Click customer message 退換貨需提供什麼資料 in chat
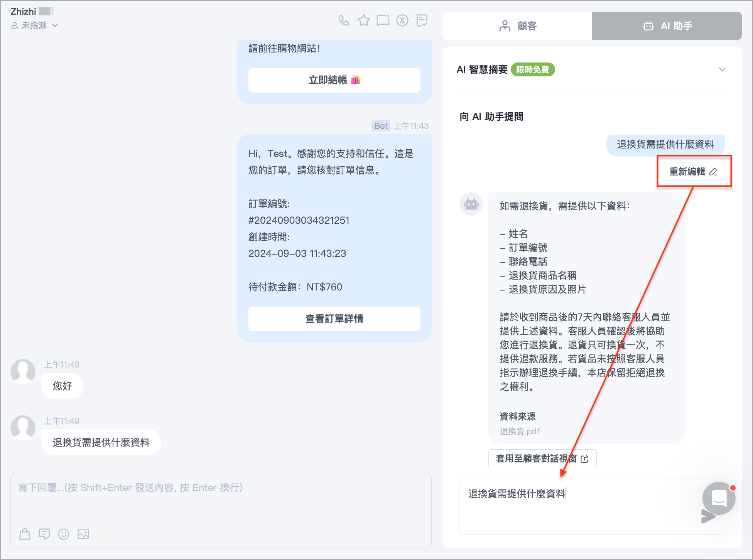753x560 pixels. [101, 442]
